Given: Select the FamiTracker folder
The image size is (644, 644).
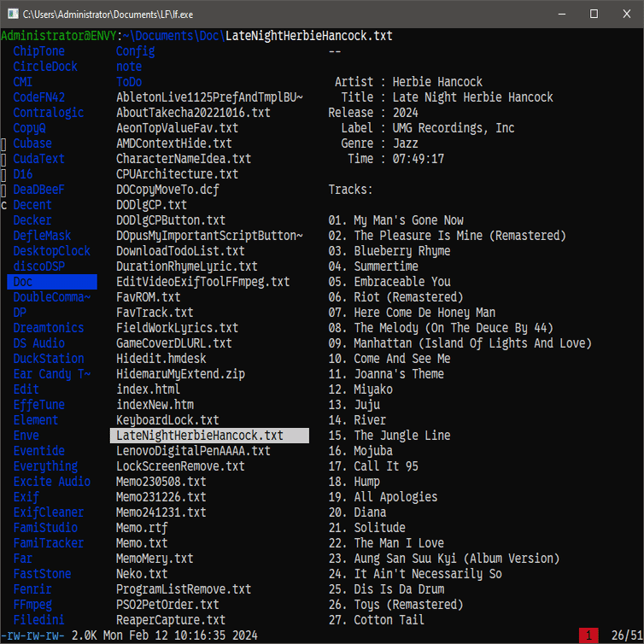Looking at the screenshot, I should tap(49, 543).
